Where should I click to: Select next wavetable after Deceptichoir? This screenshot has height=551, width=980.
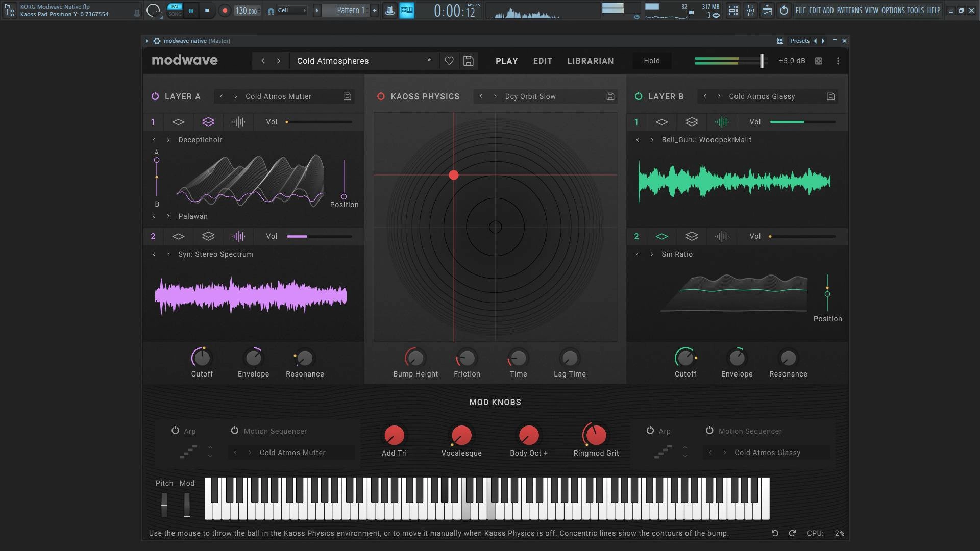[168, 140]
